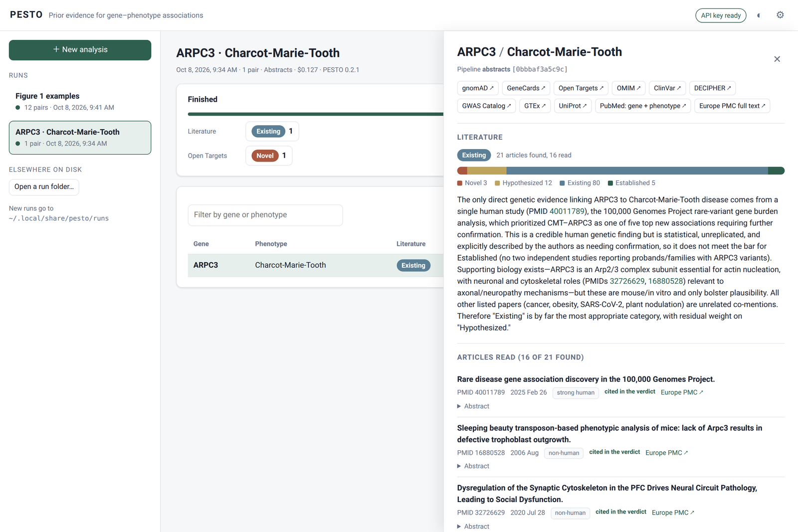Follow PMID 16880528 link in the verdict text
798x532 pixels.
[x=666, y=281]
